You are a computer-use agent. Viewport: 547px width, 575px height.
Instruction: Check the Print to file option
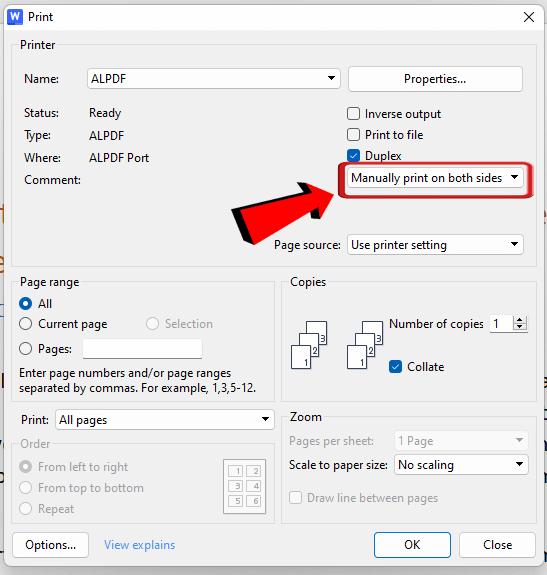353,135
